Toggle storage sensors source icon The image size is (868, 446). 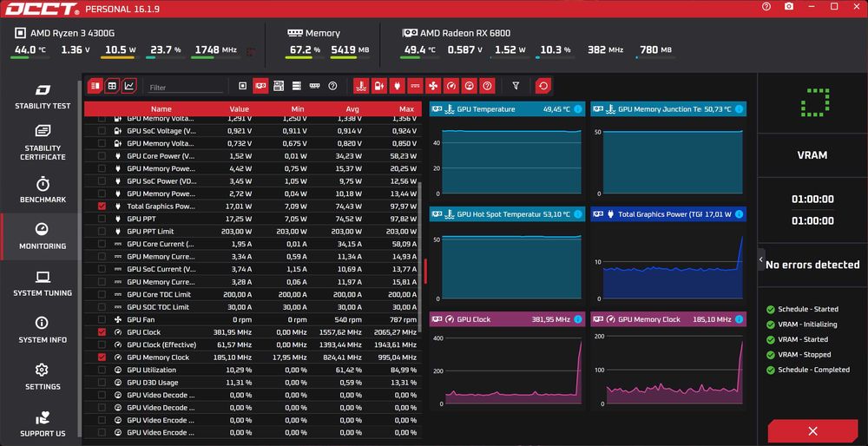click(297, 86)
